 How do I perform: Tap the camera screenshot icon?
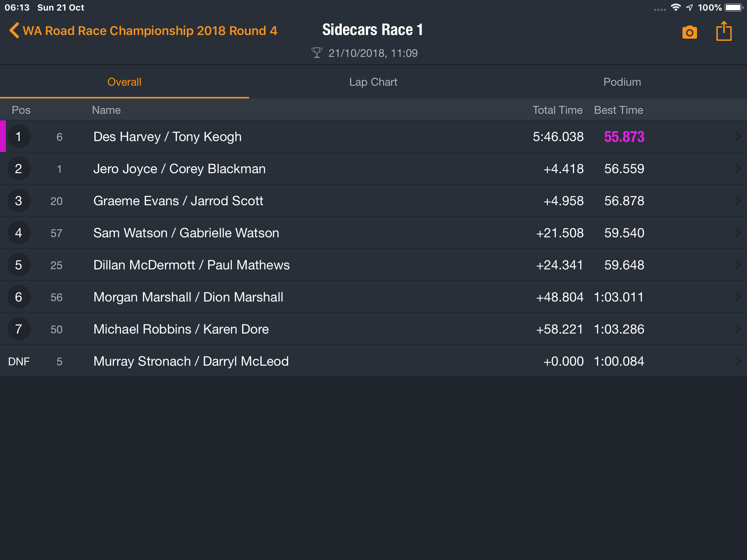pyautogui.click(x=689, y=32)
